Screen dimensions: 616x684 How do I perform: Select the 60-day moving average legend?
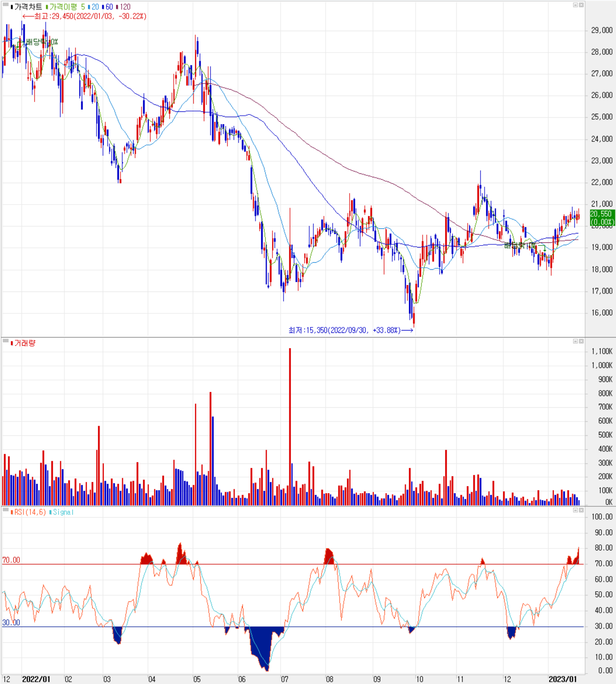tap(108, 7)
